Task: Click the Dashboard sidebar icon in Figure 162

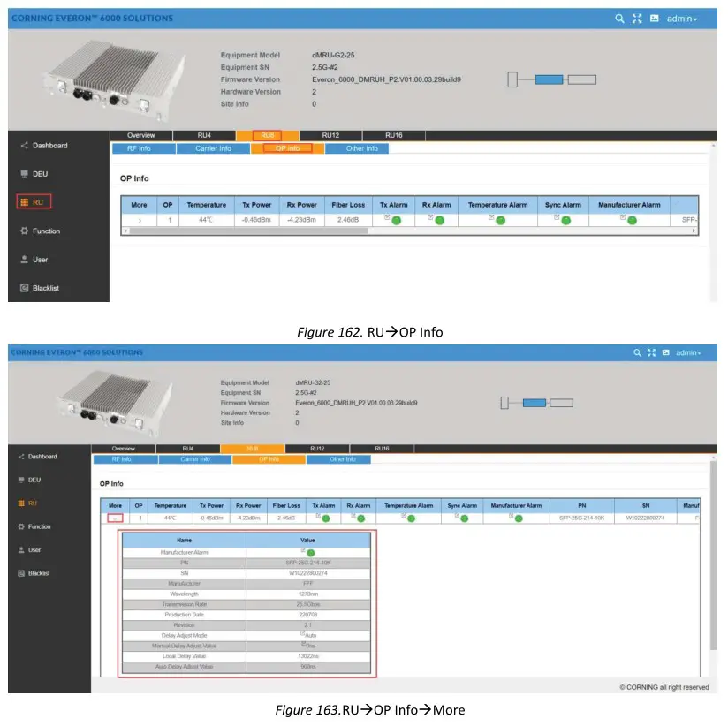Action: [24, 146]
